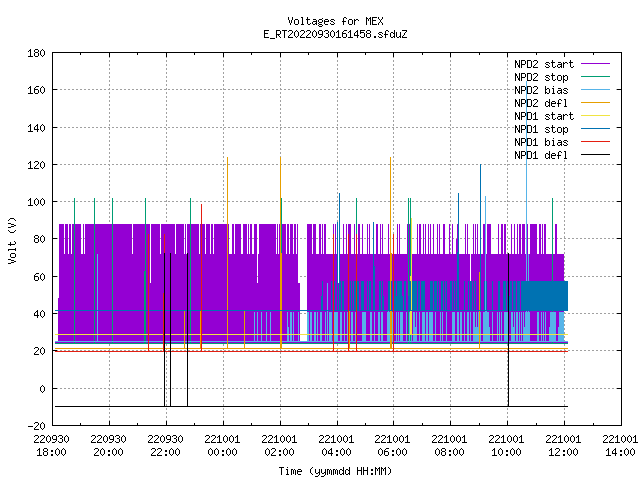The width and height of the screenshot is (640, 480).
Task: Click the light blue NPD2 bias legend line
Action: tap(596, 90)
